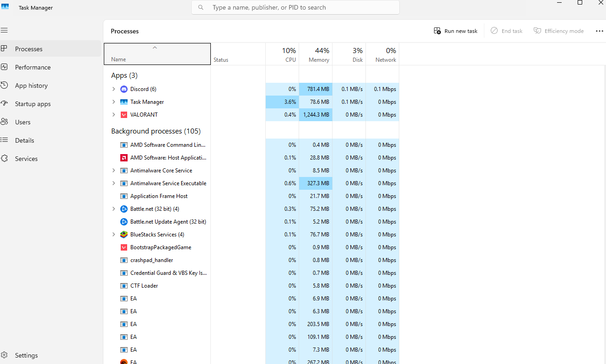Go to the Details page
Viewport: 606px width, 364px height.
(x=50, y=140)
